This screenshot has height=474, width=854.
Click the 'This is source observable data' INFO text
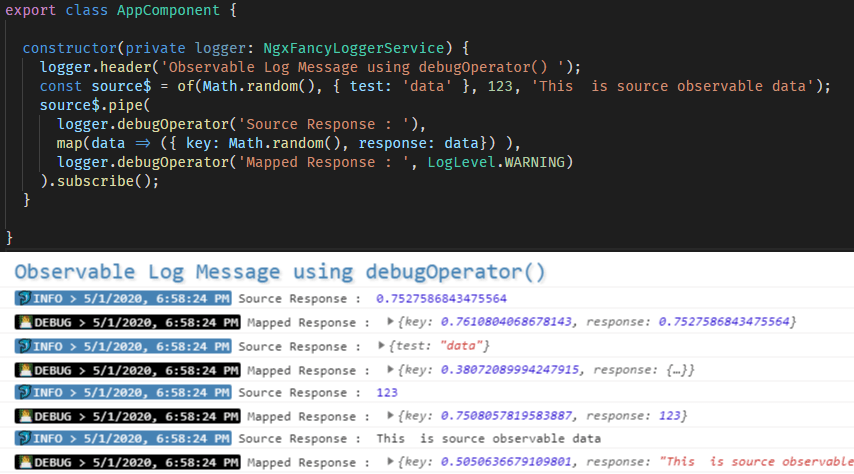coord(489,439)
